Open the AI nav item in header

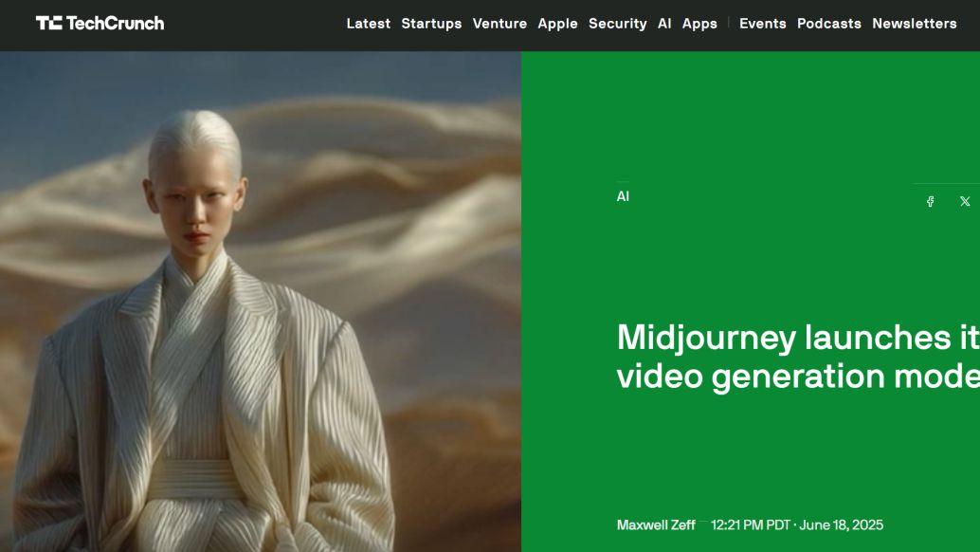click(664, 23)
